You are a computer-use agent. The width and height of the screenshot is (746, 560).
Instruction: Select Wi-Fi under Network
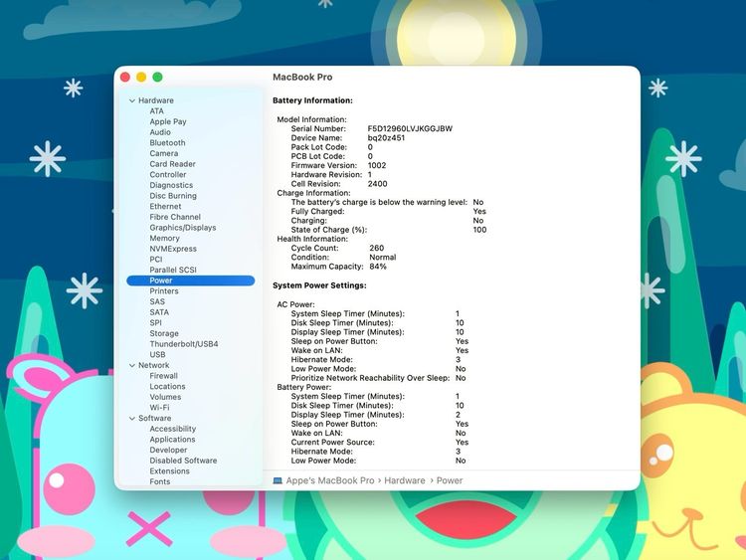(159, 408)
